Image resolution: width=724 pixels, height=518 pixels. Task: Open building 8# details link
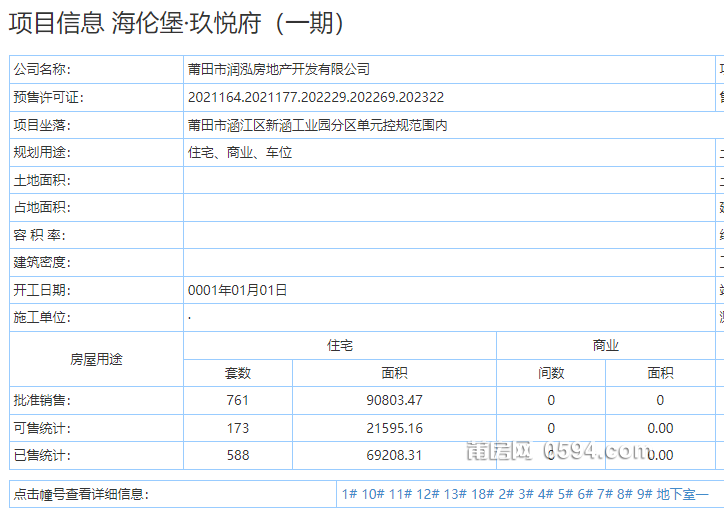click(624, 494)
